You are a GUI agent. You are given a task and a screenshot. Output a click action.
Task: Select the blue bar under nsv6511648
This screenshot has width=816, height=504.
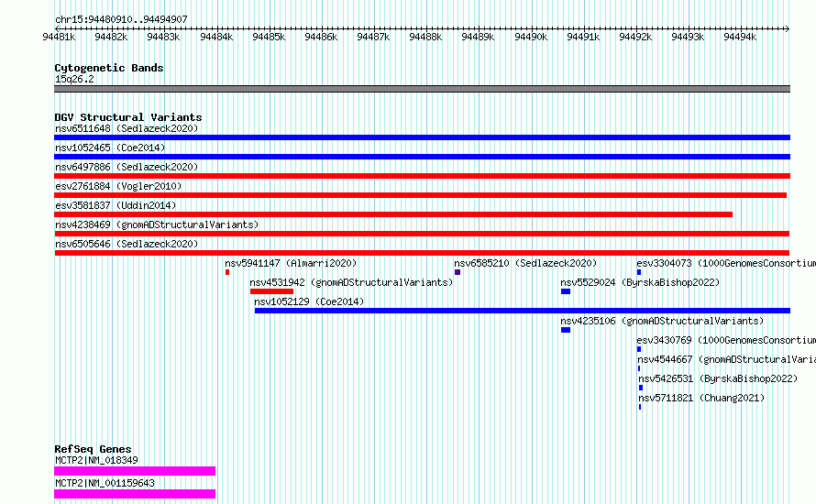422,137
